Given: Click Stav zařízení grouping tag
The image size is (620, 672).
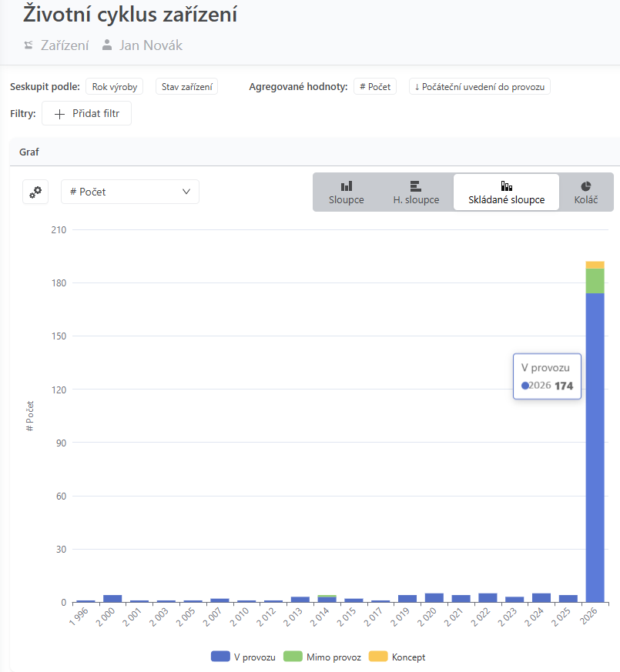Looking at the screenshot, I should [186, 86].
